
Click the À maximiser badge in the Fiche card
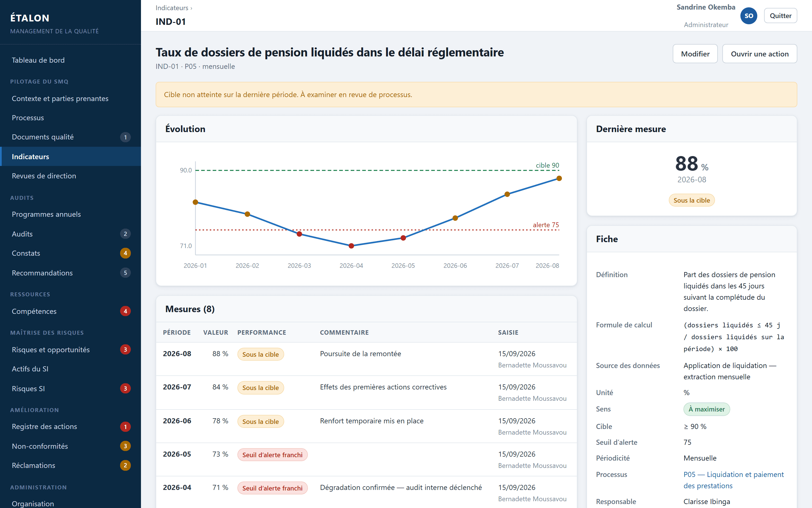pos(706,409)
